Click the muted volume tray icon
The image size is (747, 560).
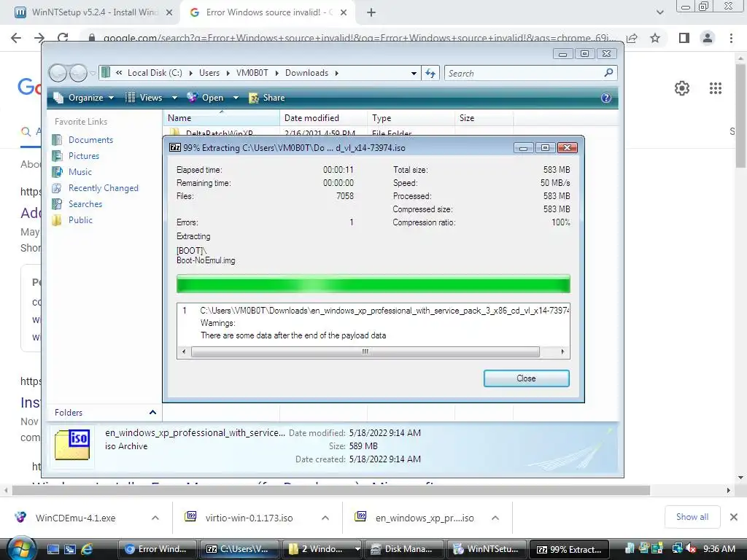(691, 549)
